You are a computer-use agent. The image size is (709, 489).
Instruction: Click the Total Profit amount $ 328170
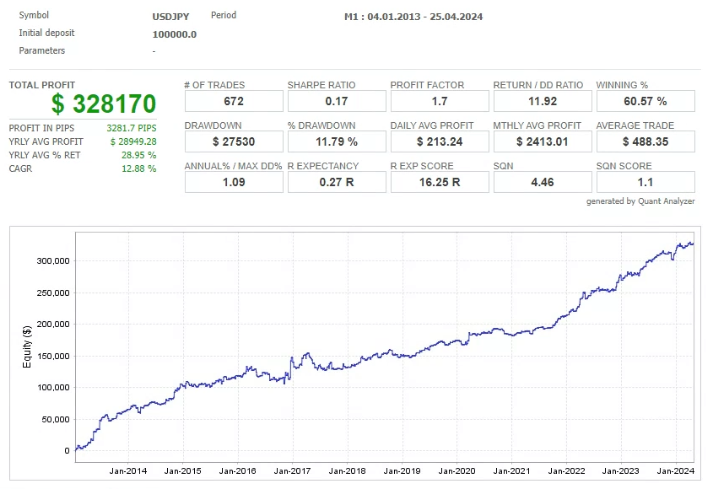(105, 105)
